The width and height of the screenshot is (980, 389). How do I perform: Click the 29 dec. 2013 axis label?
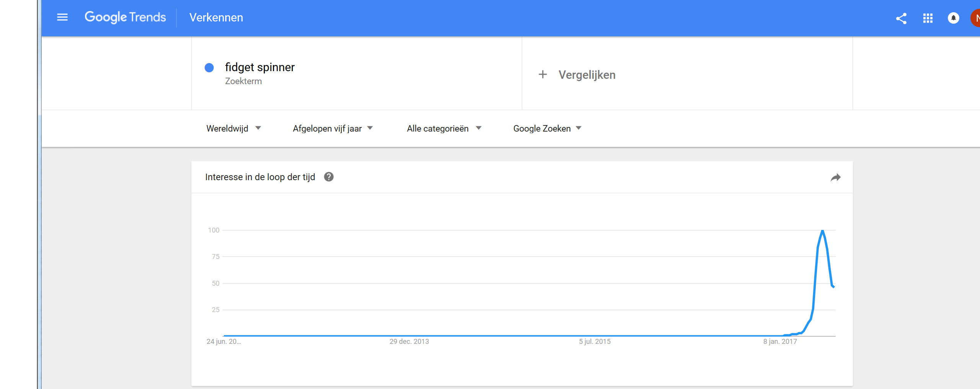point(409,342)
